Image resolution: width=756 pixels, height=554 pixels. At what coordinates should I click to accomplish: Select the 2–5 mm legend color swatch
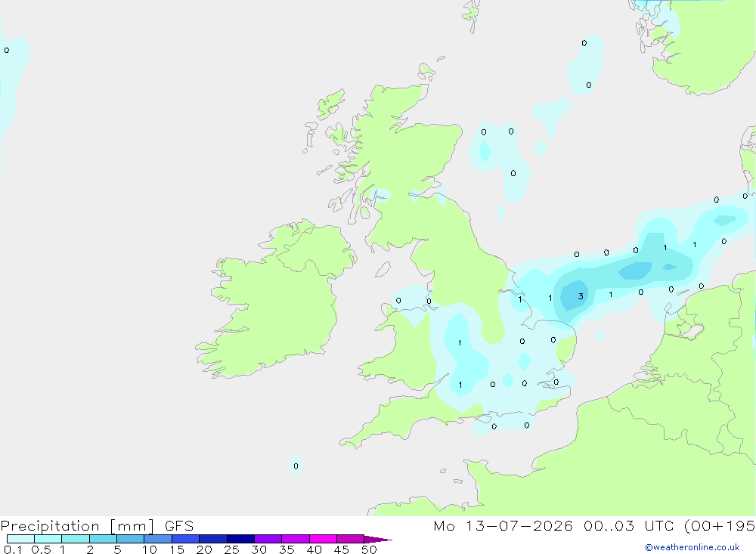[103, 539]
